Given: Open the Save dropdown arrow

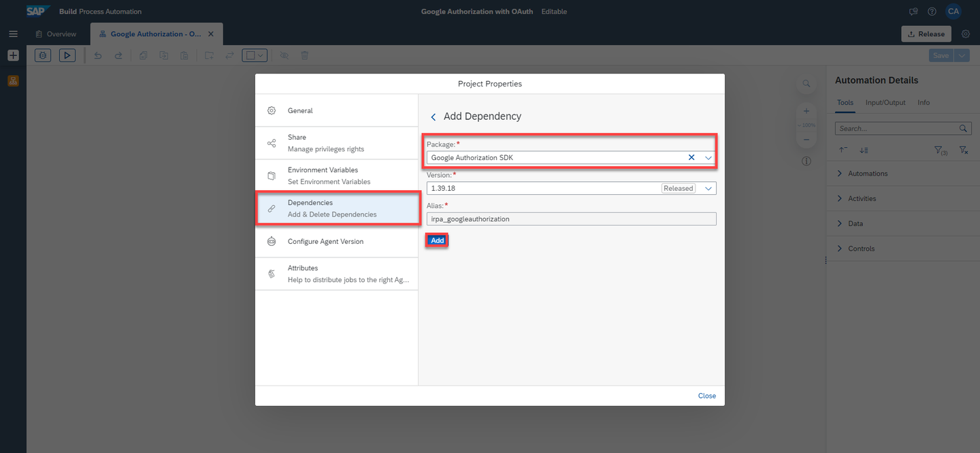Looking at the screenshot, I should click(962, 56).
